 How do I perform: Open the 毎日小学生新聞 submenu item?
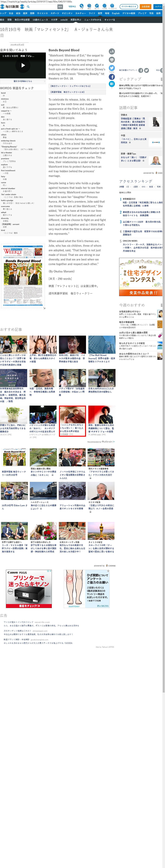point(22,20)
